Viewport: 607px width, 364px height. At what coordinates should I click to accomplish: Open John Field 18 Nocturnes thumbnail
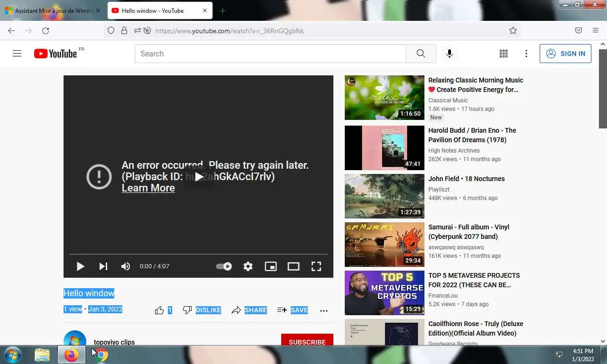(385, 196)
